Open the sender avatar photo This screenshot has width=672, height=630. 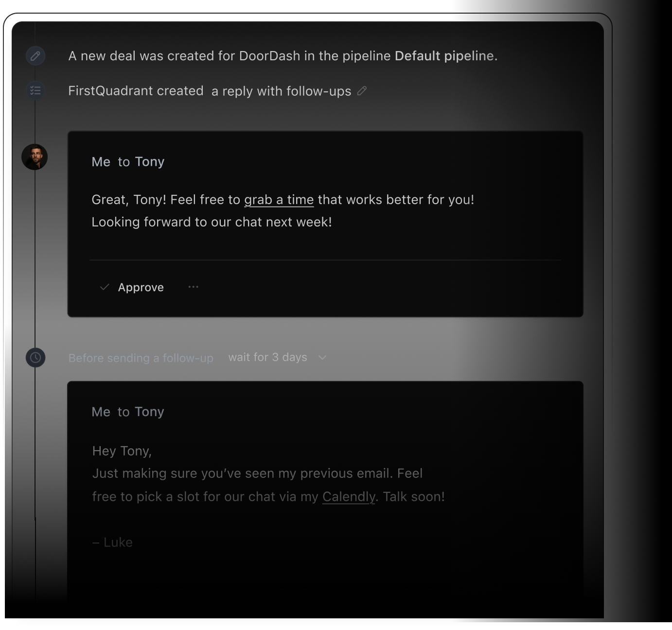(x=35, y=157)
